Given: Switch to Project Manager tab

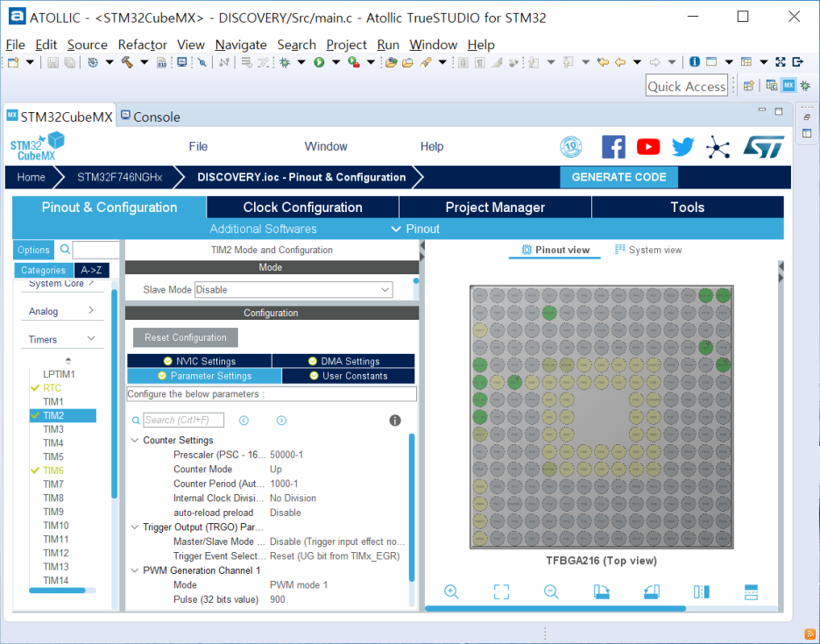Looking at the screenshot, I should tap(495, 207).
